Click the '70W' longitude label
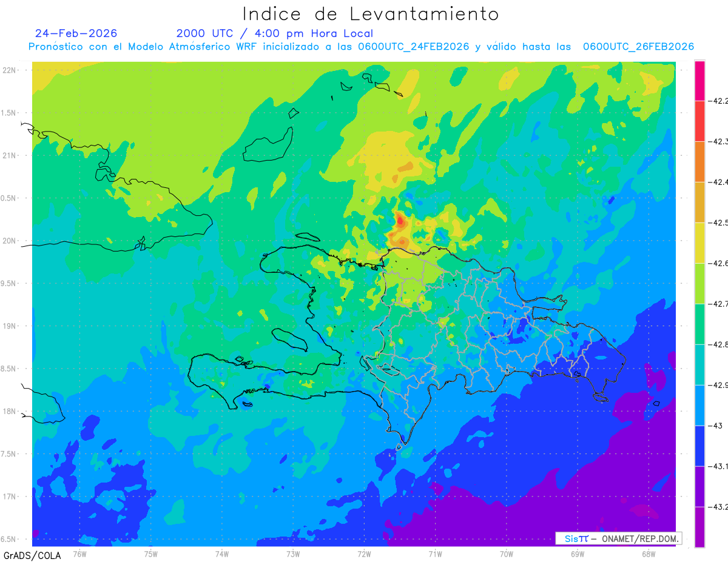Image resolution: width=728 pixels, height=562 pixels. click(507, 553)
